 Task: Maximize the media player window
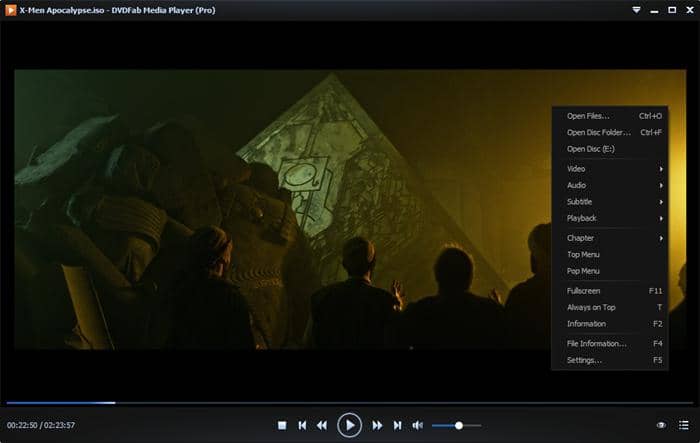point(672,10)
